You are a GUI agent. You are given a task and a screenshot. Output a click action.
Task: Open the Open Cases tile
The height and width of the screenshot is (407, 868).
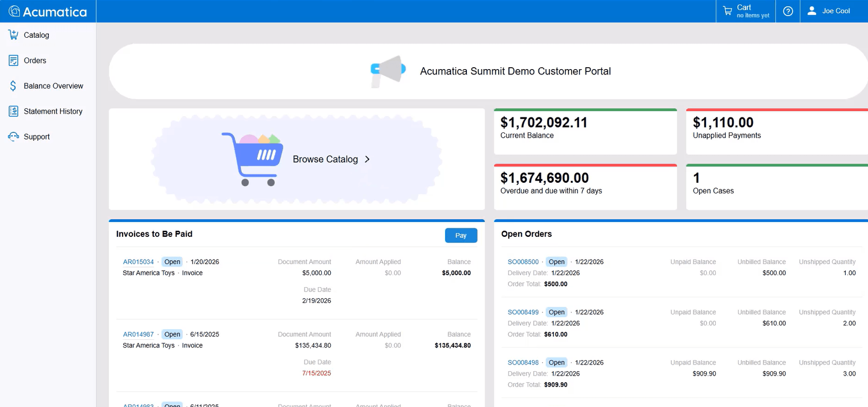click(777, 187)
